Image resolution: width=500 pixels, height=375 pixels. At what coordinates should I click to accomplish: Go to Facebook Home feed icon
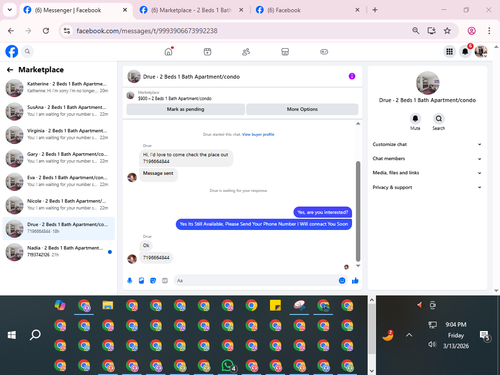click(169, 52)
